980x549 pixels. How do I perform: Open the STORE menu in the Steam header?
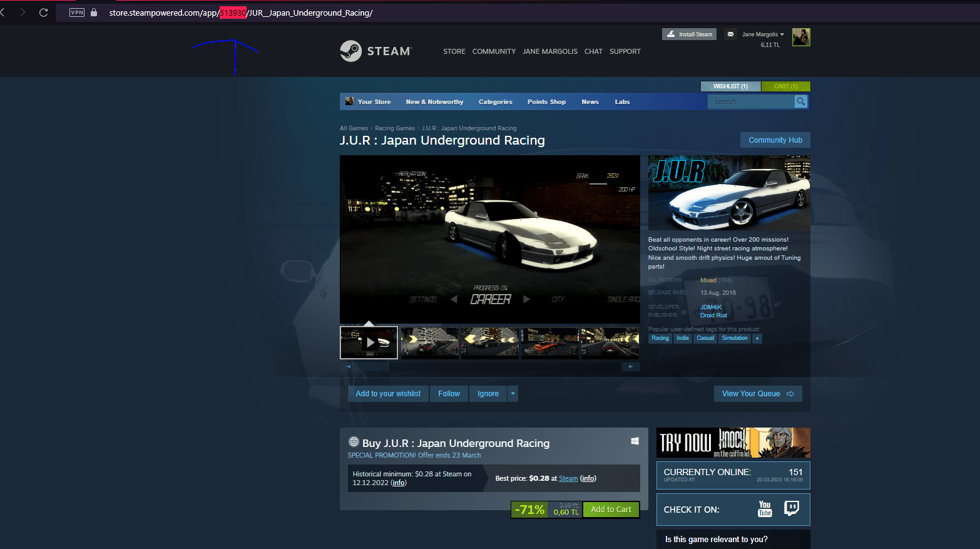point(454,51)
